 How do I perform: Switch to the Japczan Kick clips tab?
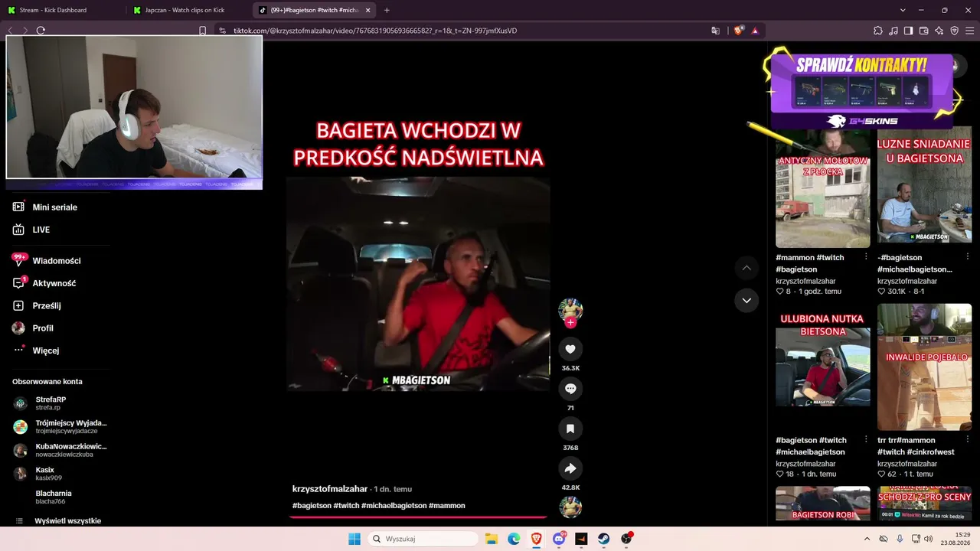click(x=188, y=10)
